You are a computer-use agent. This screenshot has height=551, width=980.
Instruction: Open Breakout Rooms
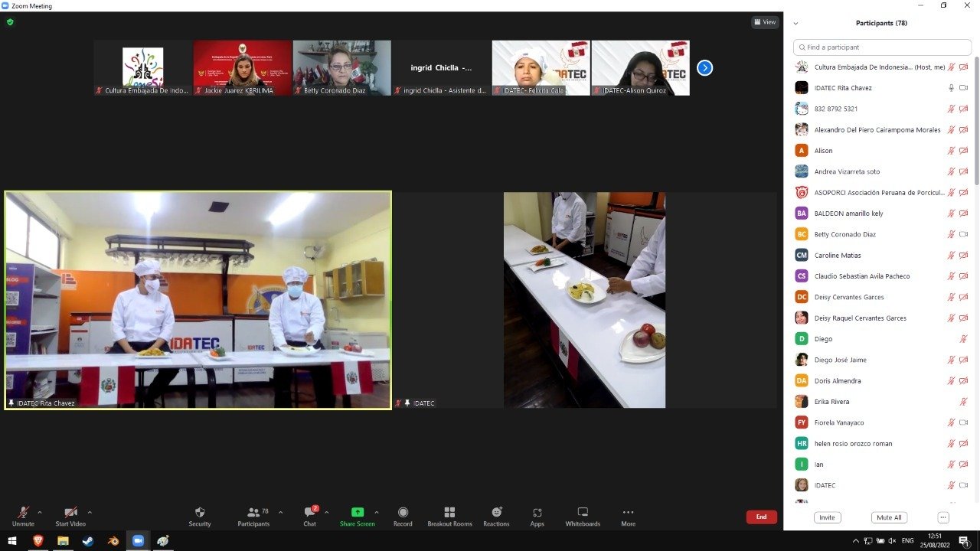point(449,513)
